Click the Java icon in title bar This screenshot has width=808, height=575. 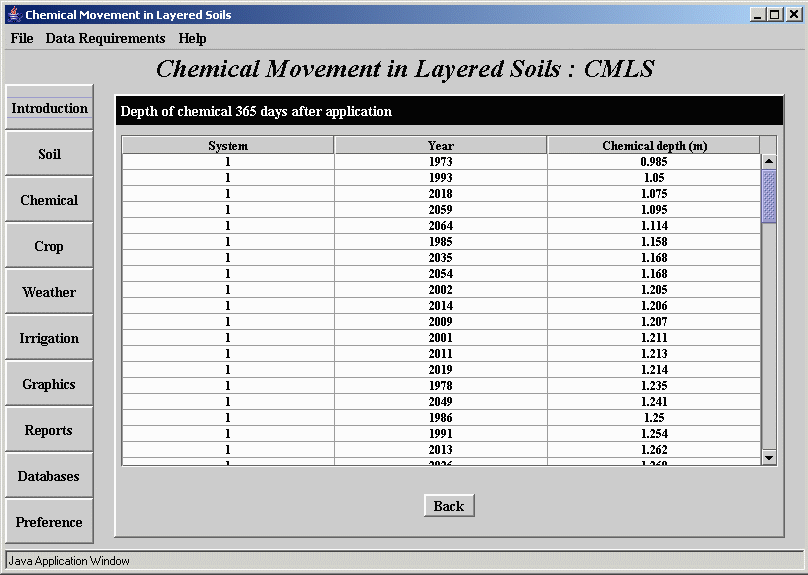[x=15, y=14]
